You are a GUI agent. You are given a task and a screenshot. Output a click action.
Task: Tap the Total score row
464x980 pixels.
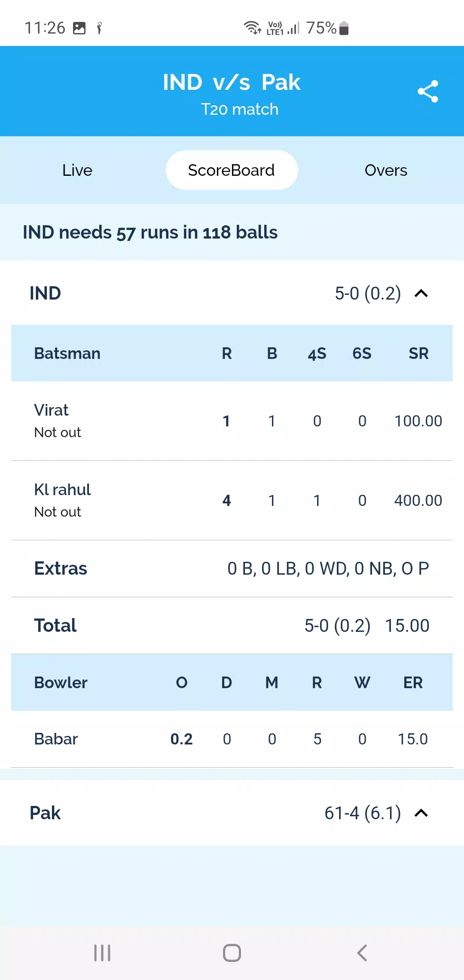pyautogui.click(x=232, y=625)
